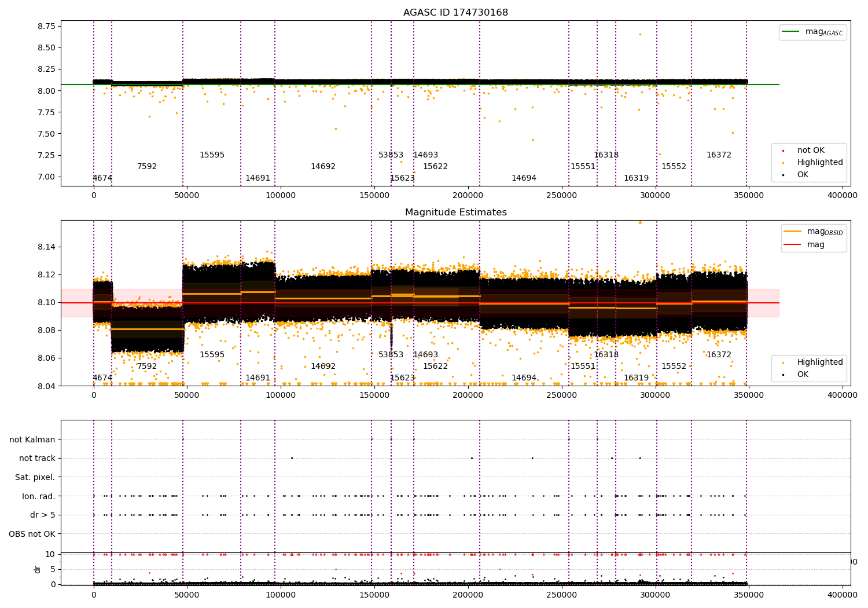
Task: Click the not track axis label
Action: tap(37, 458)
